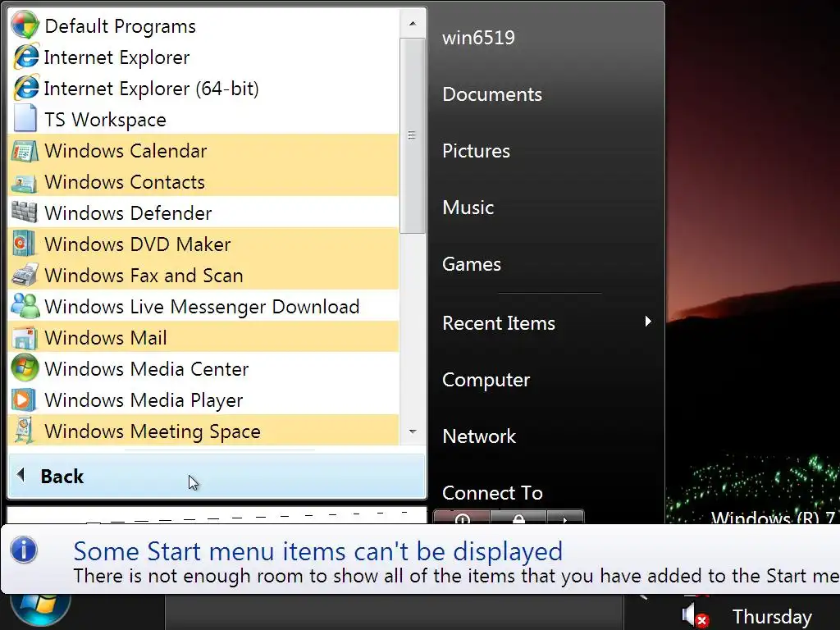Select "Windows Media Center" label text
This screenshot has width=840, height=630.
coord(147,369)
